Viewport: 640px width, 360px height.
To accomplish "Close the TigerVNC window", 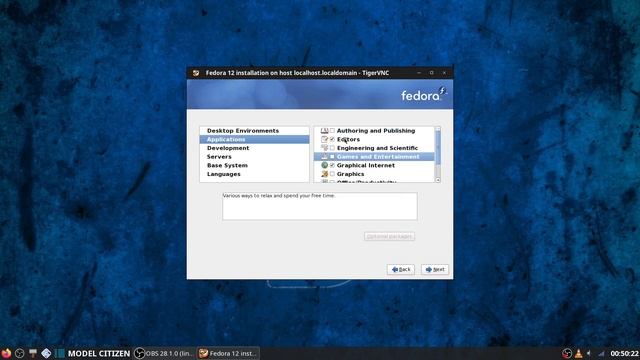I will 444,73.
